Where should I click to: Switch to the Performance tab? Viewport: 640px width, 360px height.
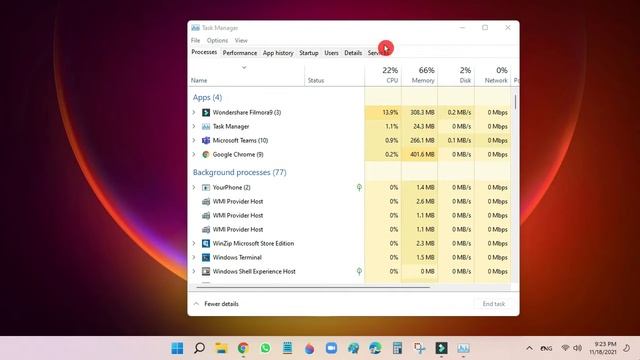coord(240,53)
